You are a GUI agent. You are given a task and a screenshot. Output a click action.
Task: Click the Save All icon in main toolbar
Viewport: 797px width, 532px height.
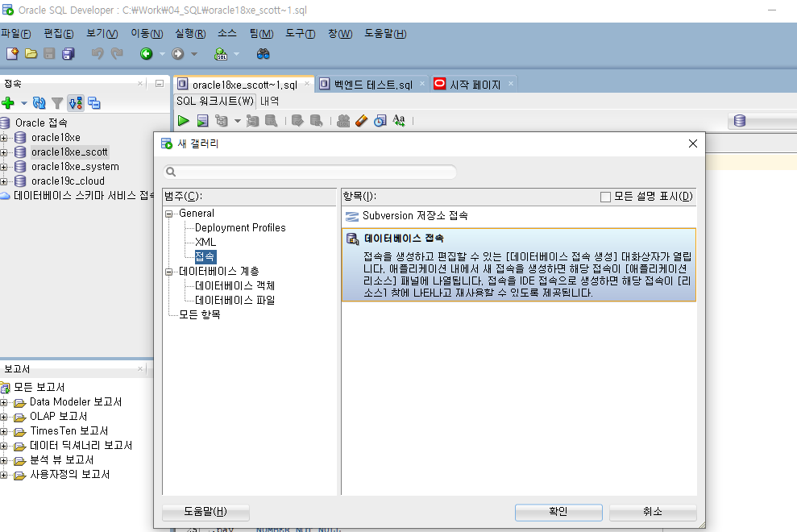(x=68, y=53)
